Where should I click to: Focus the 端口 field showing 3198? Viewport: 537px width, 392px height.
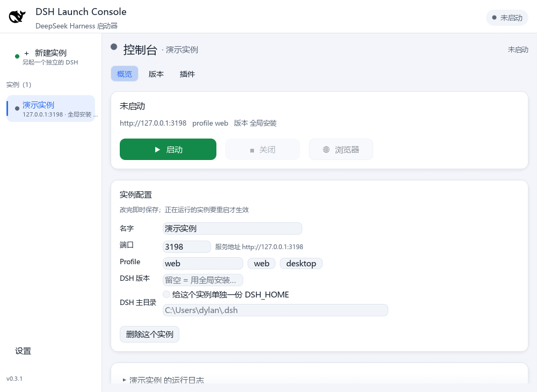[187, 246]
